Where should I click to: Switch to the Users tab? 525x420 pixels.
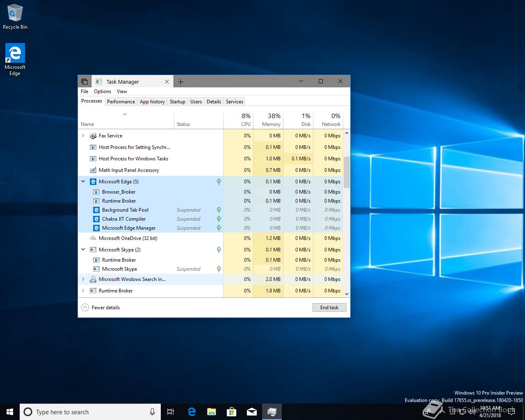(196, 102)
